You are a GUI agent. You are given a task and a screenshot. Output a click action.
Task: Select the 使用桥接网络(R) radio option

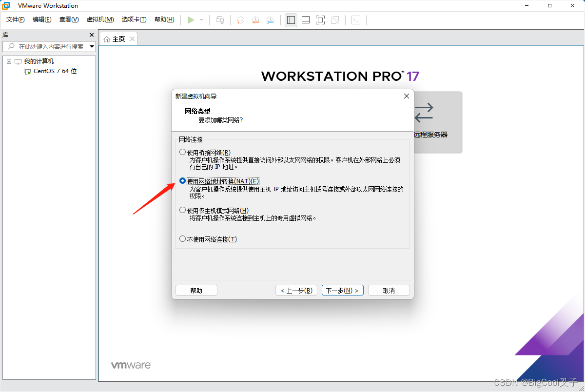(183, 152)
